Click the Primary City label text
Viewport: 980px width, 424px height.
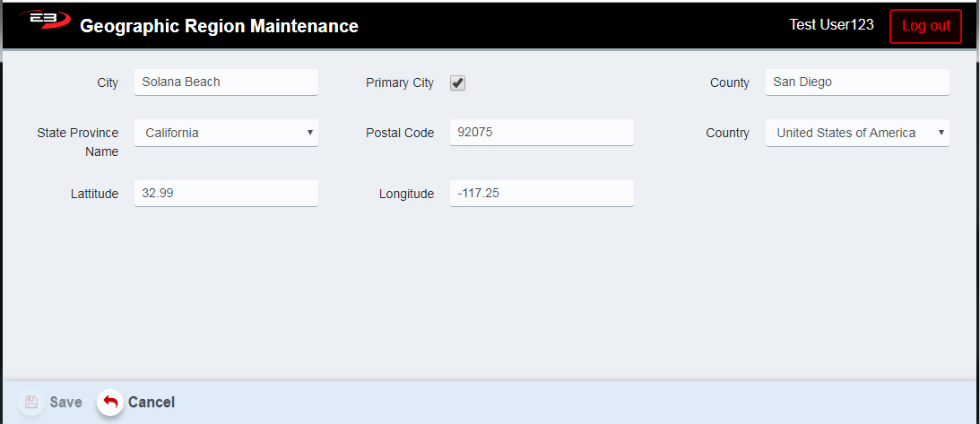point(399,82)
